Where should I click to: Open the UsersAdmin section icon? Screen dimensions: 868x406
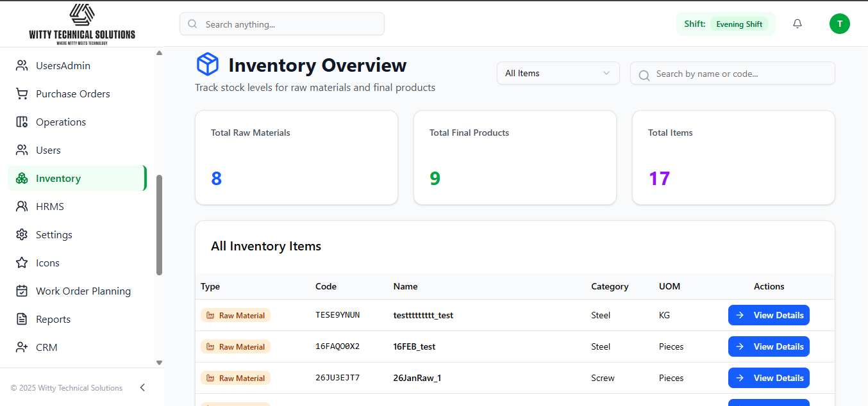(x=22, y=65)
